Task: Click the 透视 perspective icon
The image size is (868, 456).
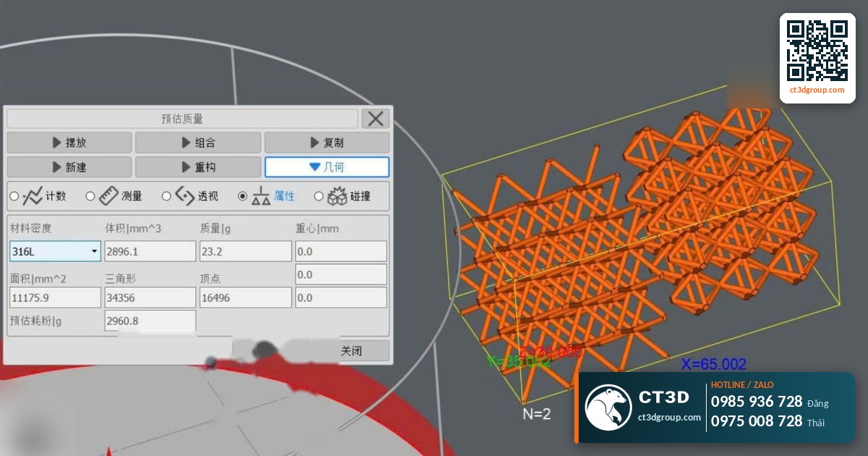Action: pyautogui.click(x=185, y=195)
